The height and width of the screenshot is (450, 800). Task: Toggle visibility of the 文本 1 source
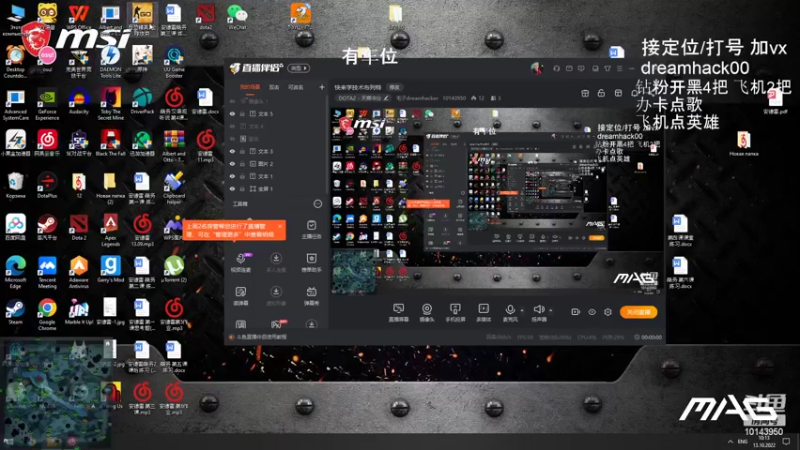233,177
